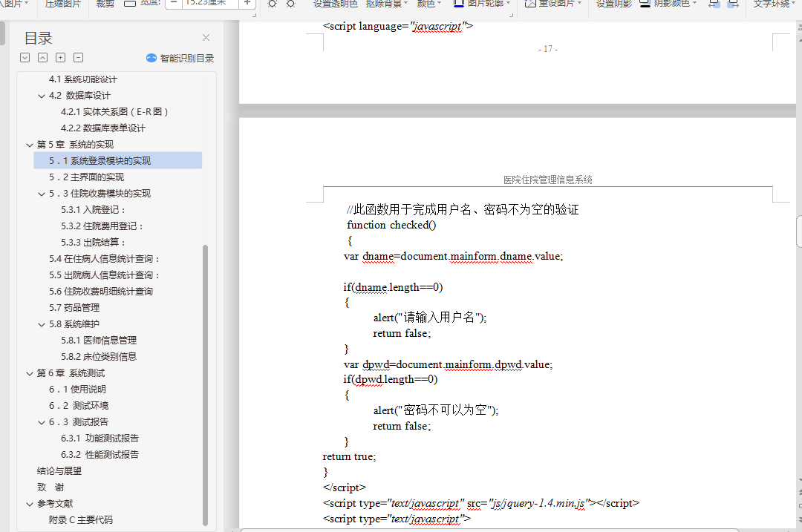Click the page number - 17 - footer
802x532 pixels.
point(548,49)
